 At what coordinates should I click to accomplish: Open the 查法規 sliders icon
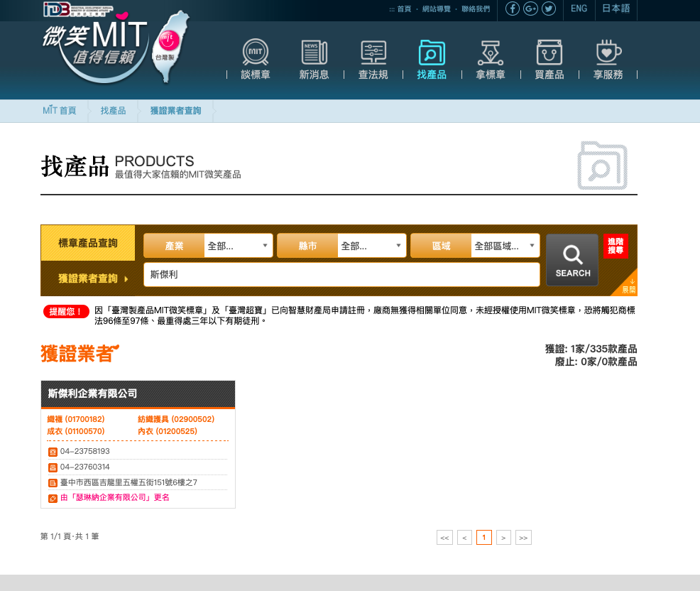click(373, 53)
